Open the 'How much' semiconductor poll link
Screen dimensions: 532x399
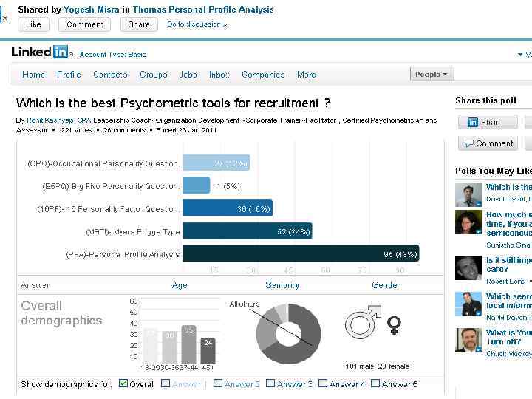(x=509, y=224)
